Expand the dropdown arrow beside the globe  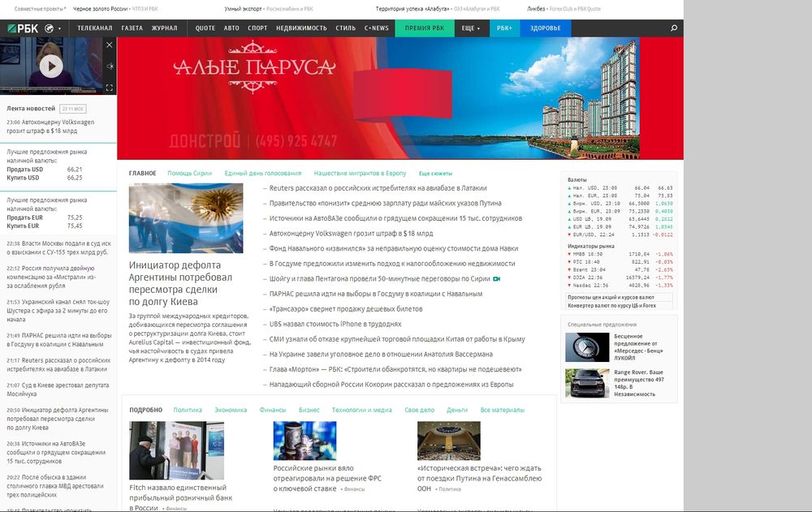[x=59, y=29]
